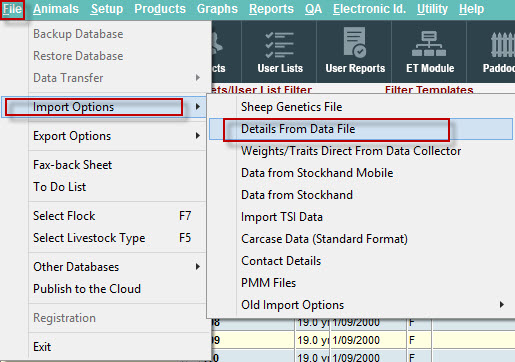
Task: Expand the Export Options submenu
Action: coord(117,136)
